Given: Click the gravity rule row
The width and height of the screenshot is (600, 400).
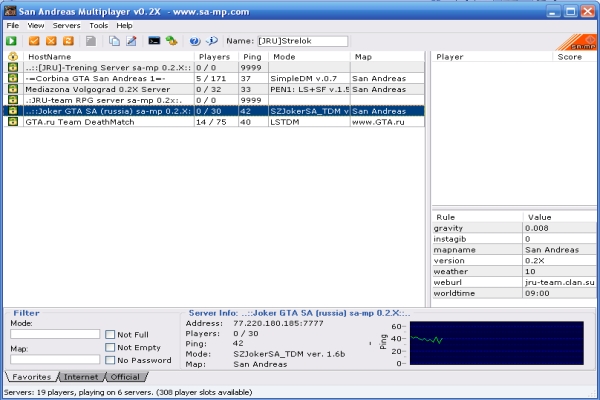Looking at the screenshot, I should (514, 228).
